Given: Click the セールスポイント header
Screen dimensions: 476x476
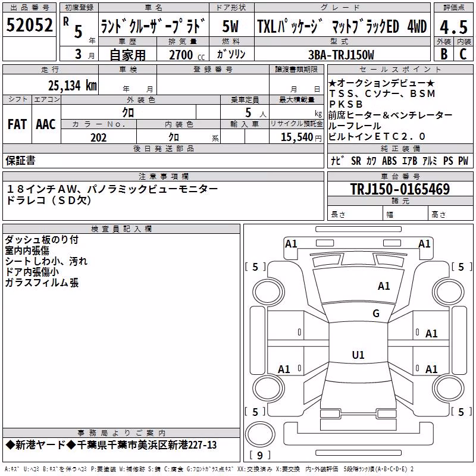Looking at the screenshot, I should coord(400,69).
